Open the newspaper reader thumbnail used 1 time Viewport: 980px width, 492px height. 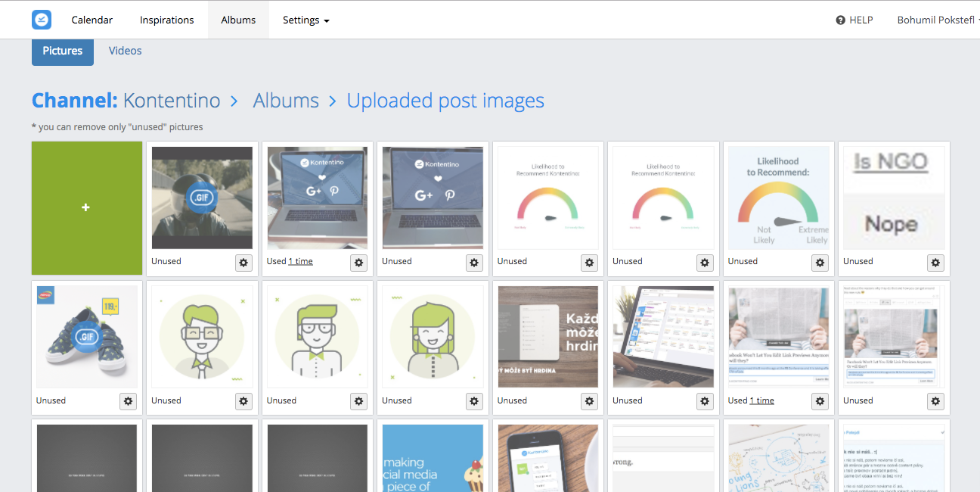(x=779, y=337)
